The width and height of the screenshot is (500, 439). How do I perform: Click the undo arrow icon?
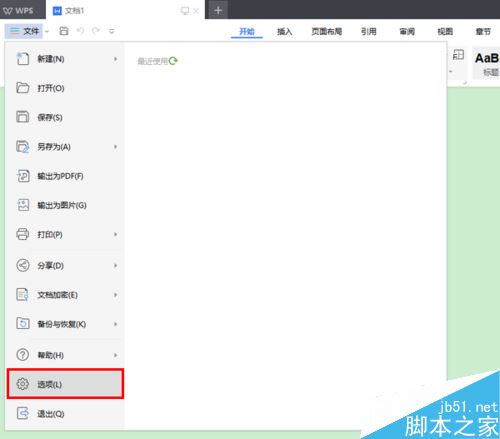(x=80, y=31)
